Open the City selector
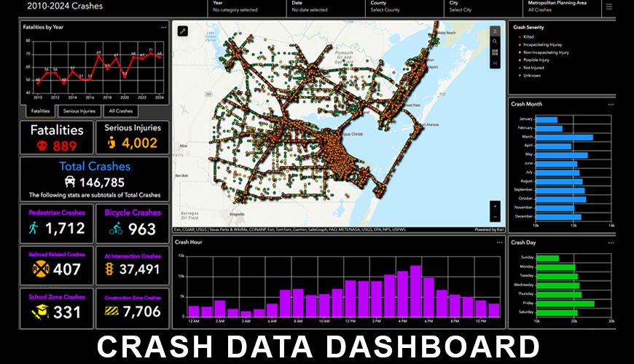Viewport: 634px width, 364px height. (484, 7)
